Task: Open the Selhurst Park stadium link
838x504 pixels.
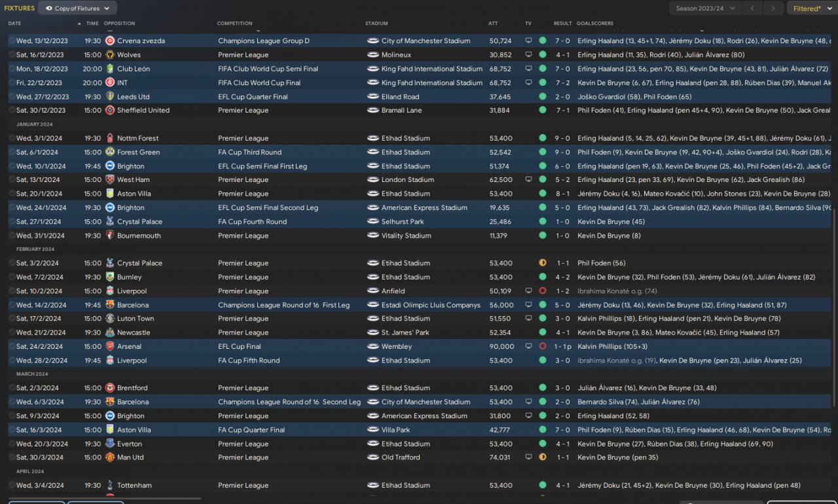Action: [x=403, y=222]
